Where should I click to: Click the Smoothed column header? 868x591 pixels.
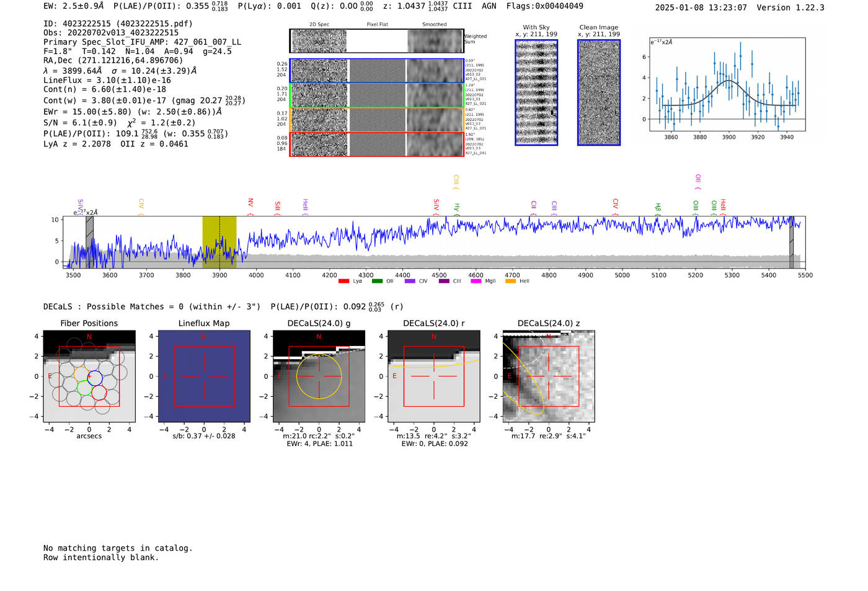[434, 25]
